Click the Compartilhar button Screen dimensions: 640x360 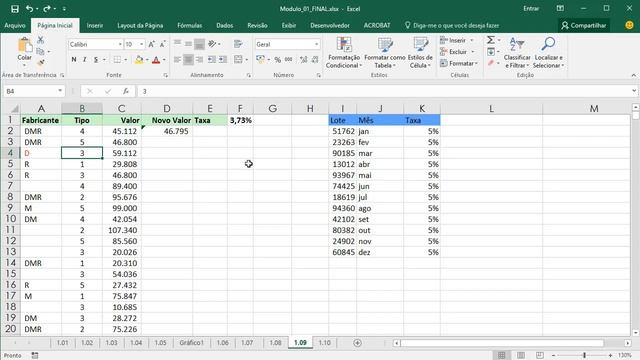coord(584,25)
